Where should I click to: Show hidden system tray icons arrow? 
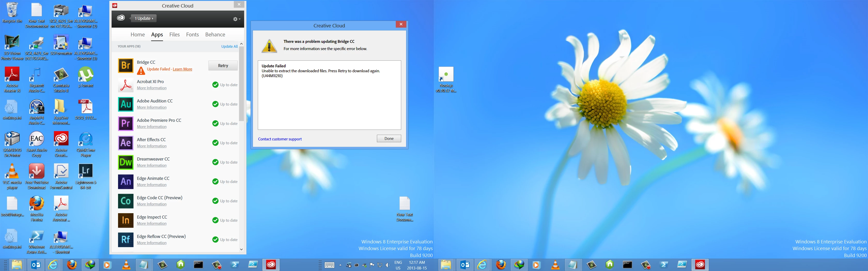click(340, 265)
